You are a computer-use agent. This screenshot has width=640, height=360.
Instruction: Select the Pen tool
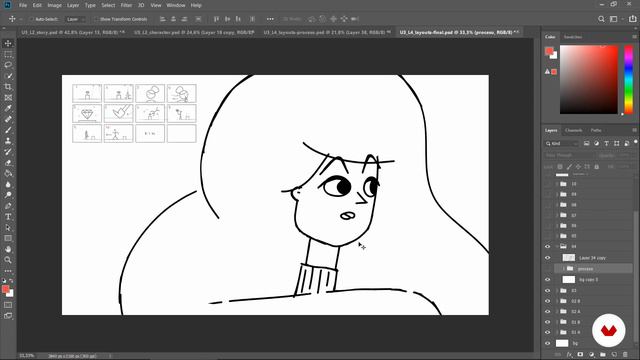tap(8, 206)
